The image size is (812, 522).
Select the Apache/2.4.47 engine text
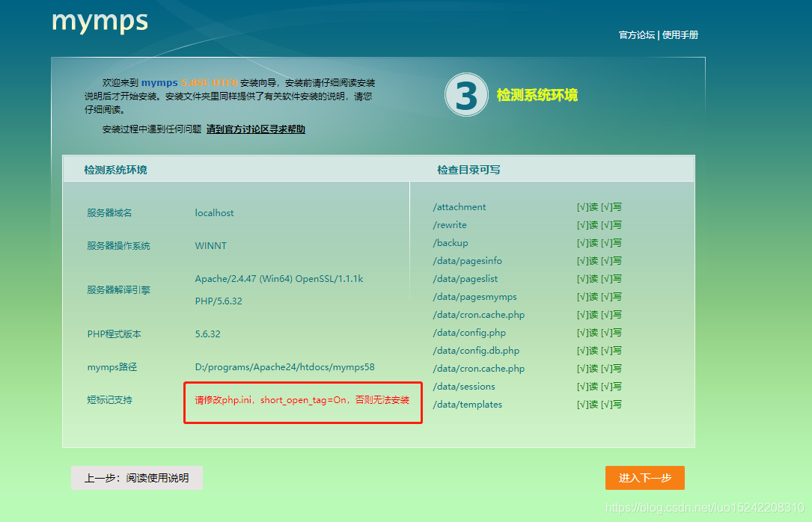tap(279, 279)
